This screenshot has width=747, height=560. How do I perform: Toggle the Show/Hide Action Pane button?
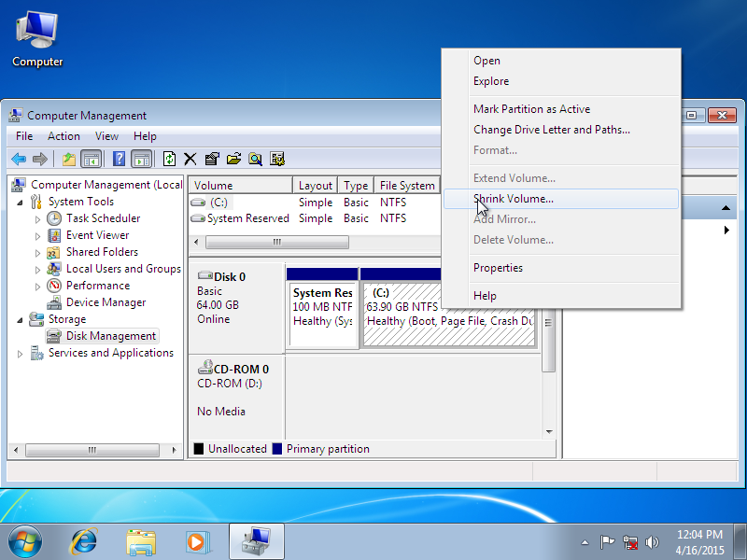(142, 159)
